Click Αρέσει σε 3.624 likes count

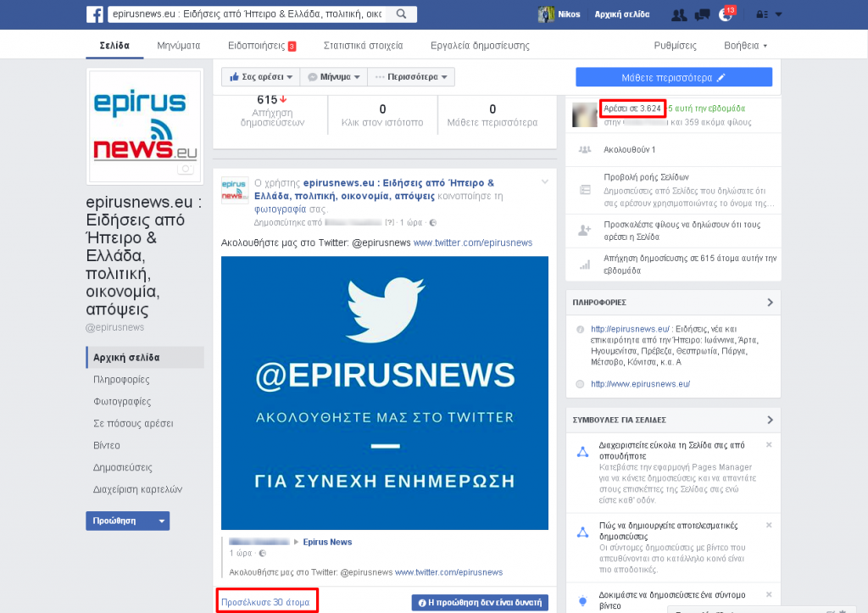pyautogui.click(x=632, y=109)
